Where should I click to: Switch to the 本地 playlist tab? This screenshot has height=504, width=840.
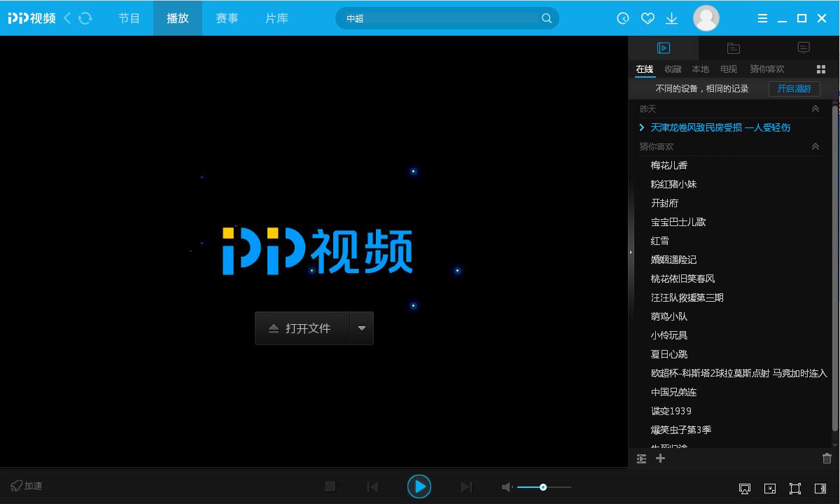(700, 69)
